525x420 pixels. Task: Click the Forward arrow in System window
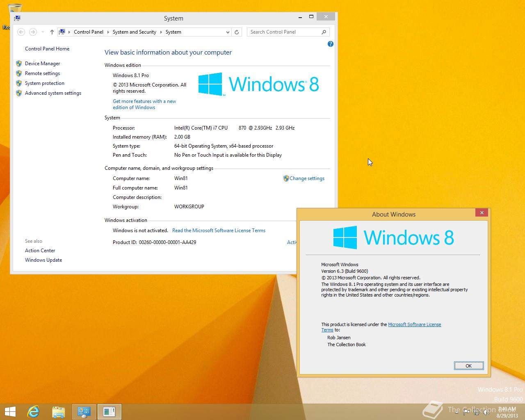pos(33,32)
